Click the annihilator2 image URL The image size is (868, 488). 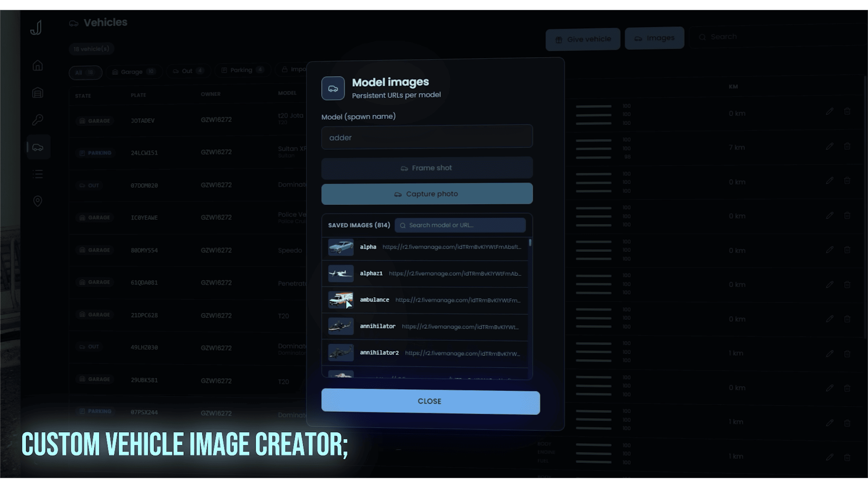pos(462,353)
